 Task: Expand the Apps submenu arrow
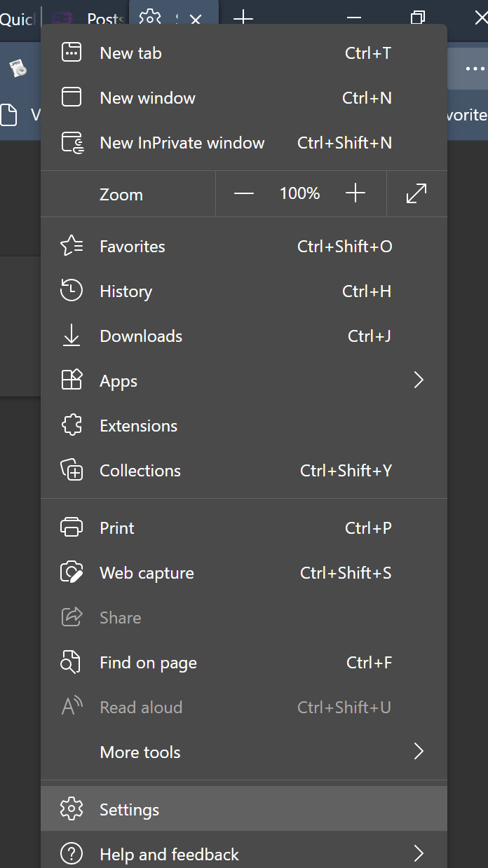point(419,380)
